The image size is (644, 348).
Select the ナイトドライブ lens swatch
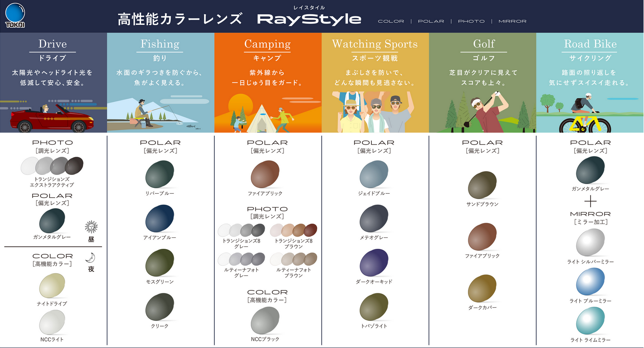52,286
